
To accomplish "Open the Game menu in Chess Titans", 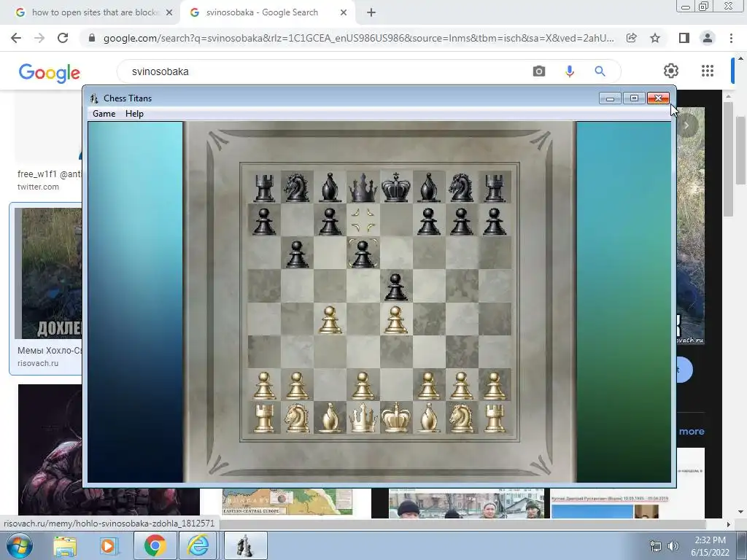I will point(104,113).
